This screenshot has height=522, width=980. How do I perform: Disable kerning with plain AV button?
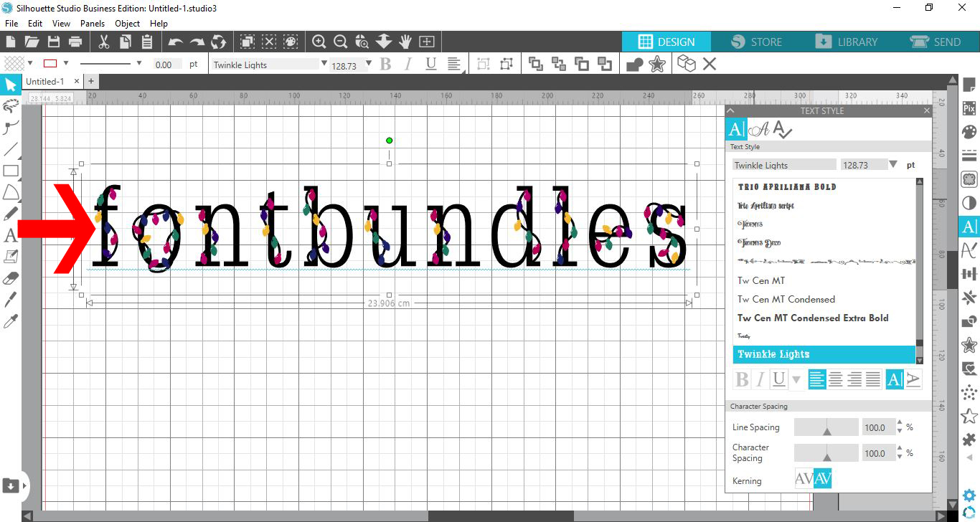tap(804, 478)
